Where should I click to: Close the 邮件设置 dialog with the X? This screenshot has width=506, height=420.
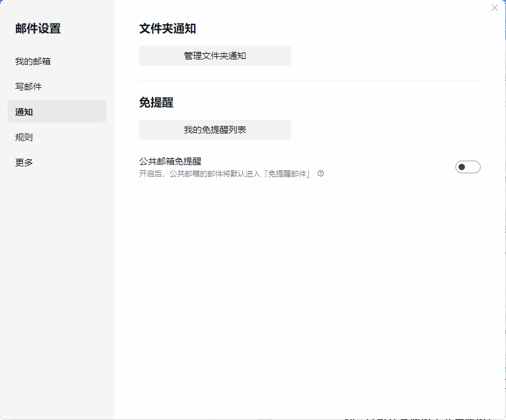(494, 8)
